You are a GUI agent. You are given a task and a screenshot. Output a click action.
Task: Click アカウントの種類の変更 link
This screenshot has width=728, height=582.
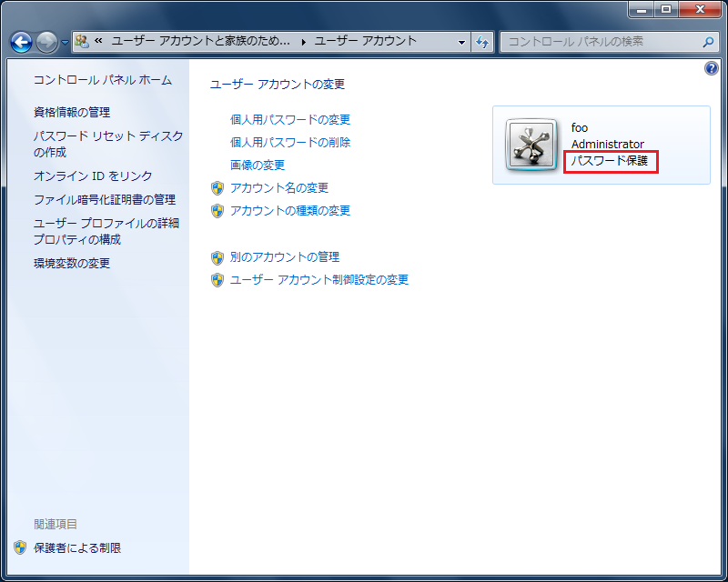290,211
